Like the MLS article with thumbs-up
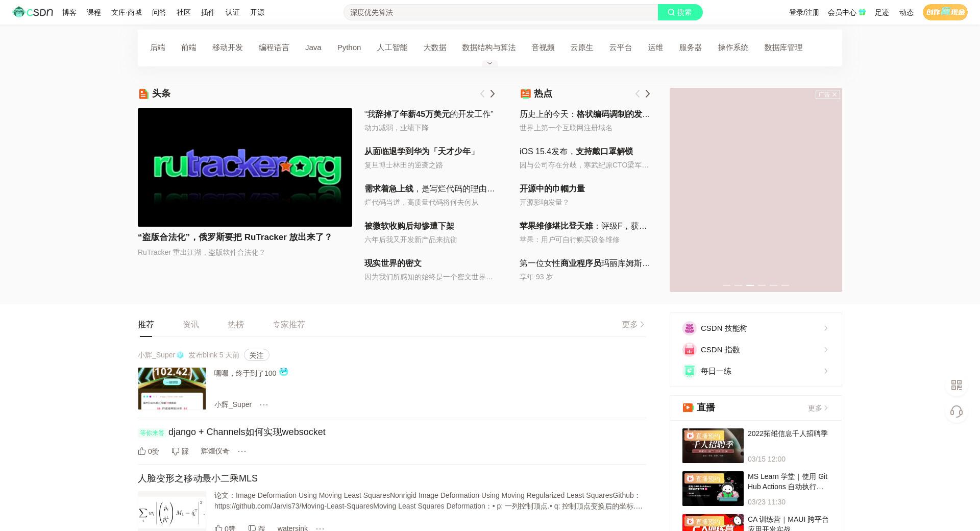 coord(225,528)
